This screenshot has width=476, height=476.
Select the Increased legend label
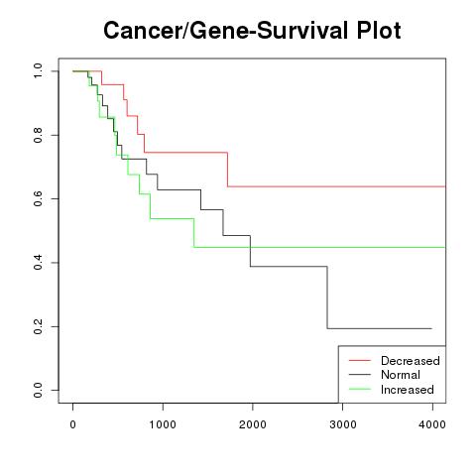[408, 390]
